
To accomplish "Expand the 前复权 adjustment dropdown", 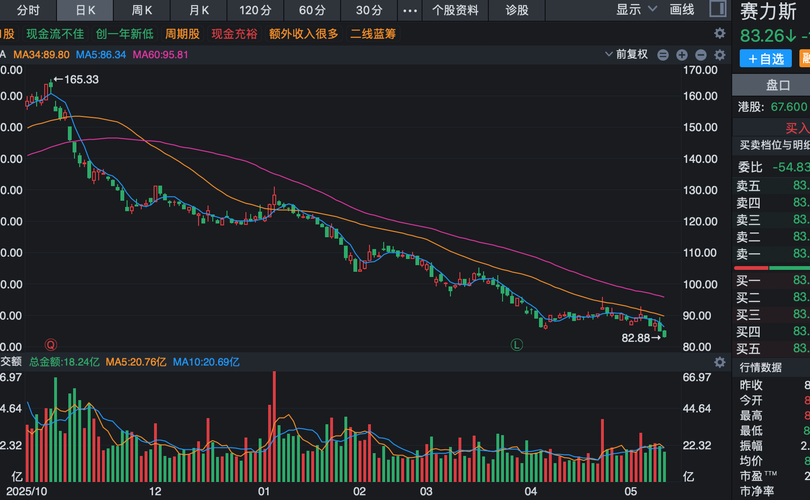I will (627, 54).
